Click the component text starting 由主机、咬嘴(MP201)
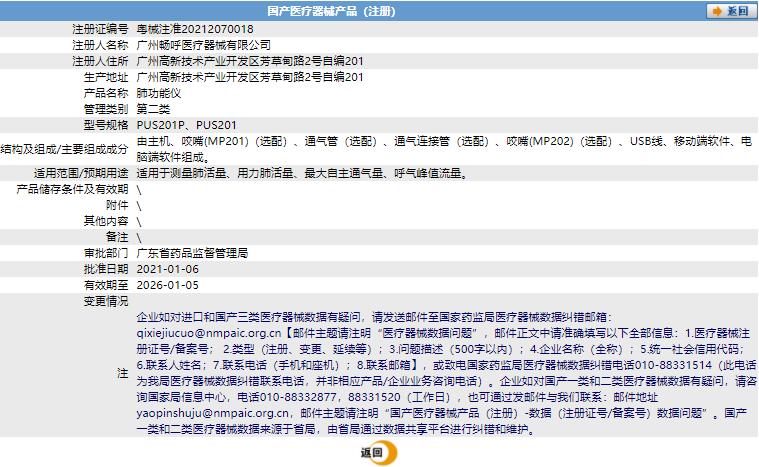The width and height of the screenshot is (759, 467). coord(440,142)
